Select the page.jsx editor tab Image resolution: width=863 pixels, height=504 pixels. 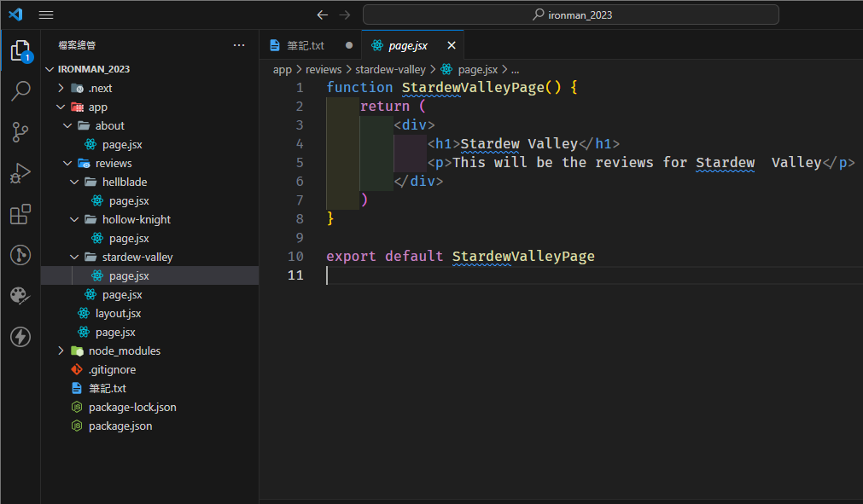pyautogui.click(x=411, y=45)
